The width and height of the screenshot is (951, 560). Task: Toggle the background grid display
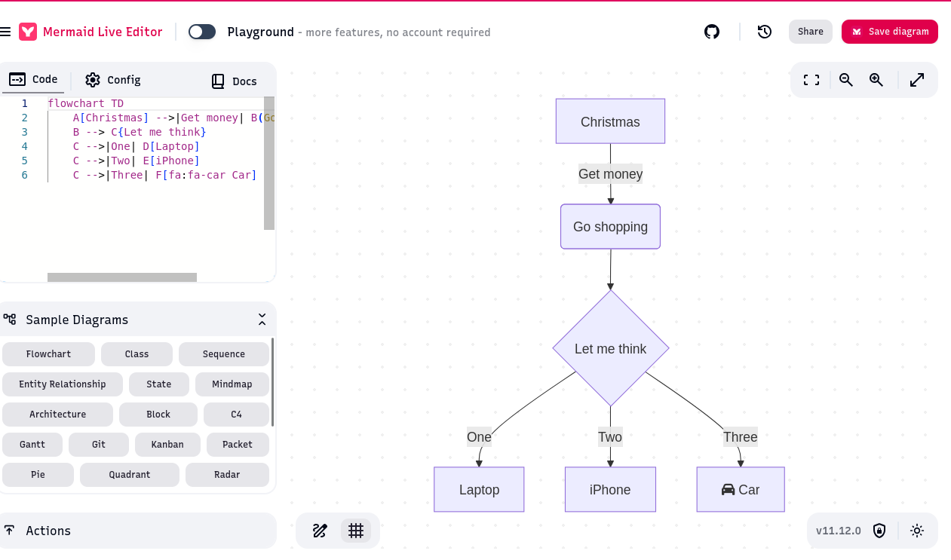pos(356,531)
